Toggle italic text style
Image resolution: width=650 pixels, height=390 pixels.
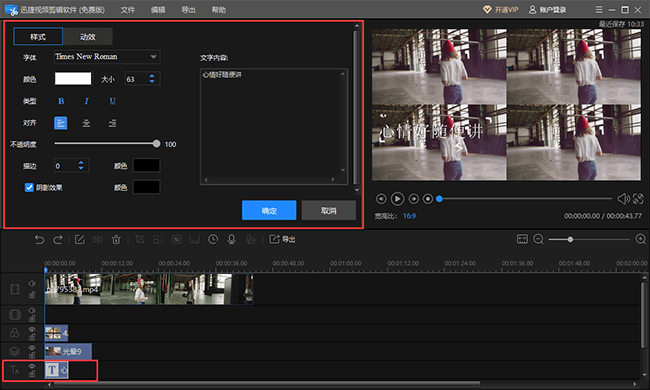87,101
